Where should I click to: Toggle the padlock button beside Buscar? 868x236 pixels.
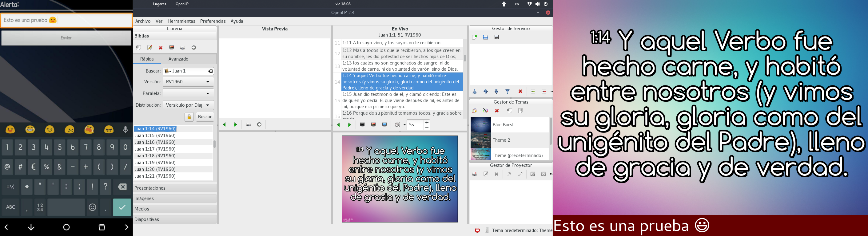point(189,117)
